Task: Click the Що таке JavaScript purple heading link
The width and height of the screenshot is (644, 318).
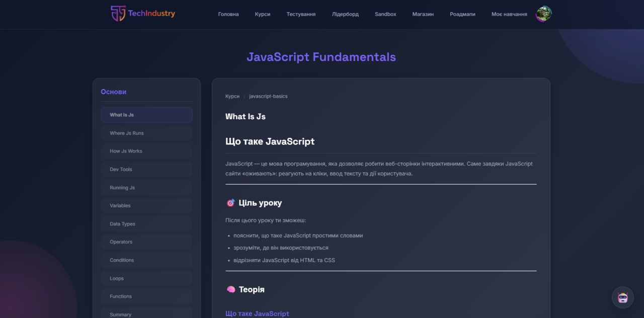Action: click(x=257, y=313)
